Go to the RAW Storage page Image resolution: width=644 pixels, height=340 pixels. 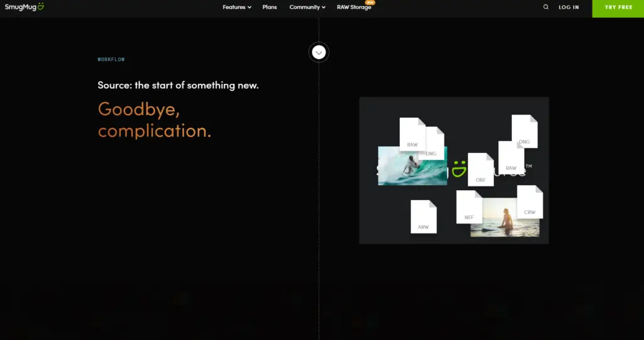354,8
